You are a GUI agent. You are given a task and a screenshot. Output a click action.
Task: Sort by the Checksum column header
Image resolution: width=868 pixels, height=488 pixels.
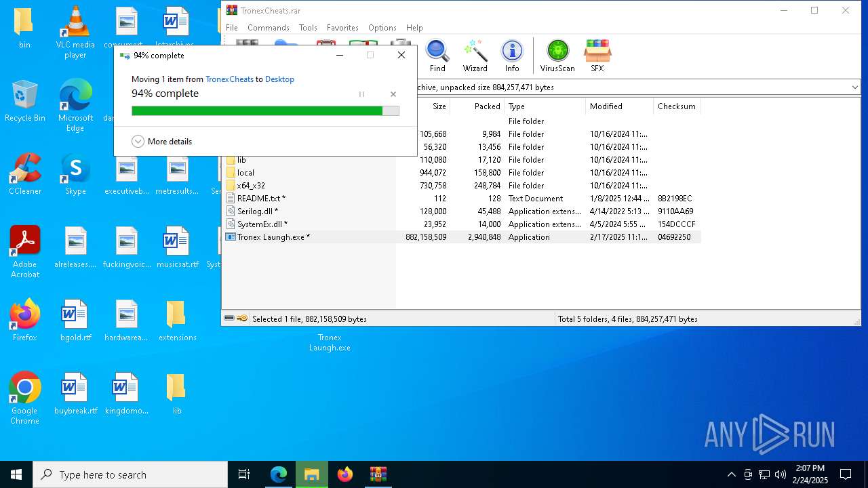pyautogui.click(x=677, y=106)
